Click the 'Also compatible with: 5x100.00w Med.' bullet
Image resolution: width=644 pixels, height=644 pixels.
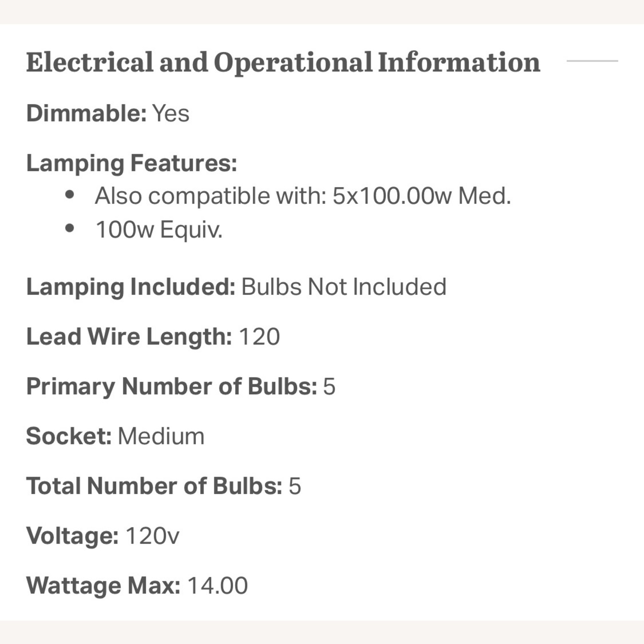click(x=303, y=196)
